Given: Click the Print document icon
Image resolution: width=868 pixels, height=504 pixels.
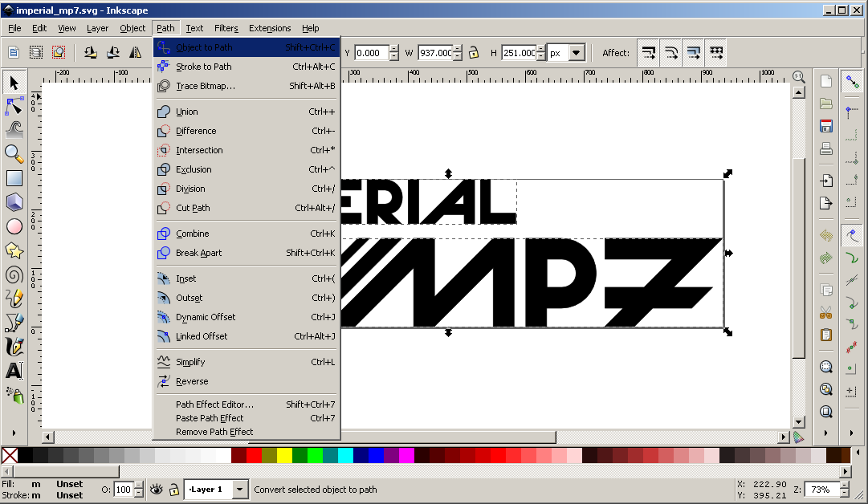Looking at the screenshot, I should coord(825,149).
